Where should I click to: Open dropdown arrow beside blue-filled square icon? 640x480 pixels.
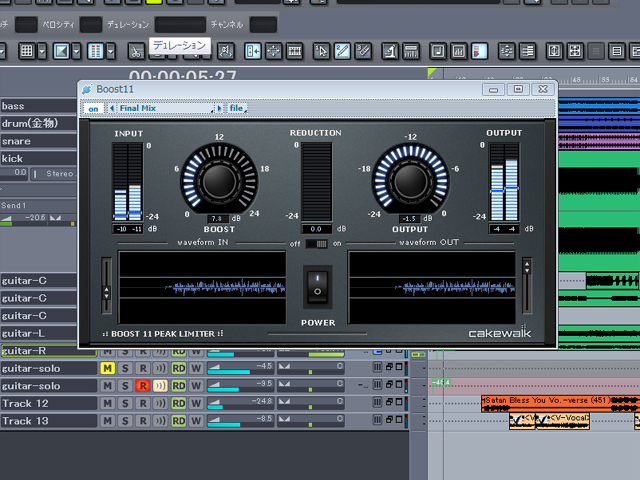[76, 51]
